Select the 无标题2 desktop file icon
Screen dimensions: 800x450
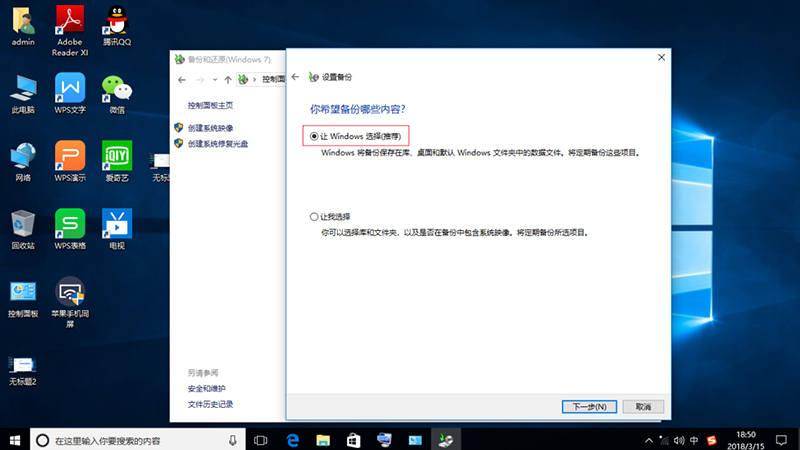pyautogui.click(x=23, y=371)
